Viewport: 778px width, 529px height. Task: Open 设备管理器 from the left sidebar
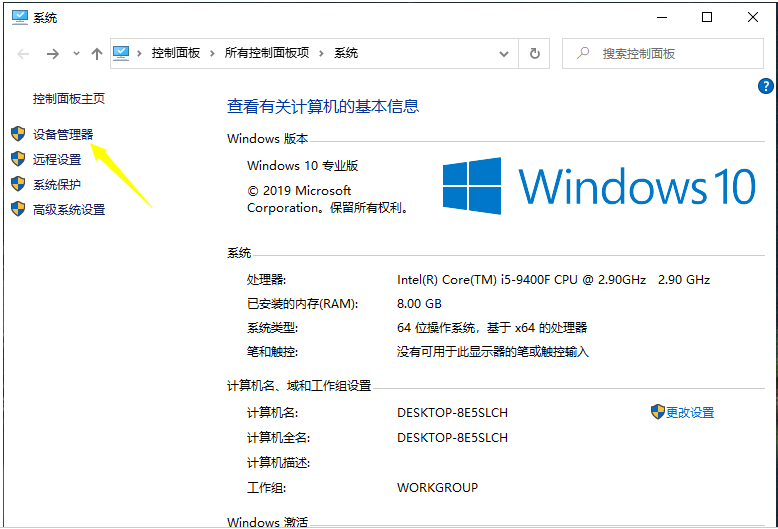click(62, 134)
